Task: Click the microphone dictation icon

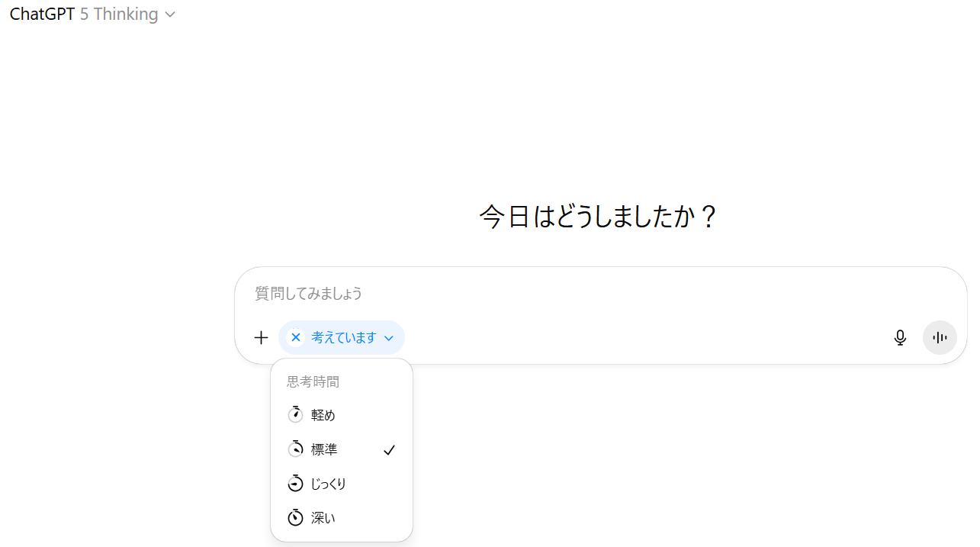Action: click(900, 337)
